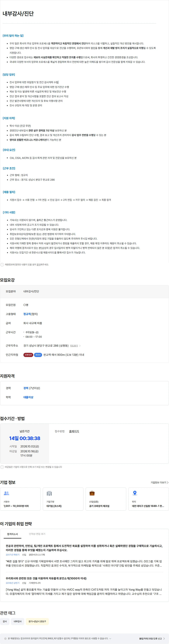Viewport: 169px width, 644px height.
Task: Open the 홈페이지 application method link
Action: 74,431
